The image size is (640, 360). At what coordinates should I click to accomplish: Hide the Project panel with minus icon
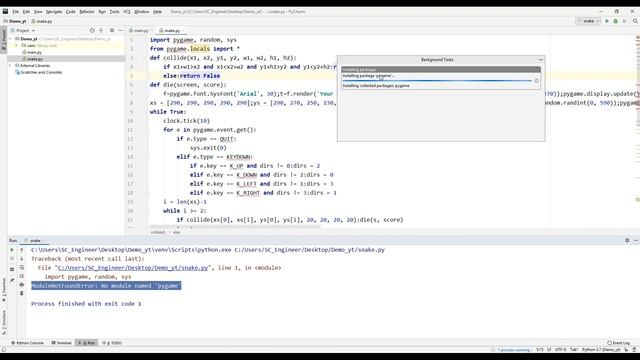pyautogui.click(x=121, y=31)
